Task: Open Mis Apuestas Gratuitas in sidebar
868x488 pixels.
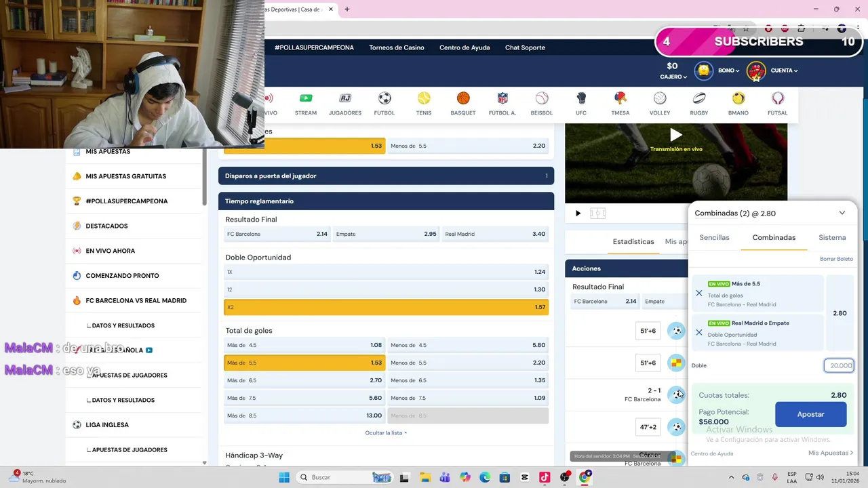Action: click(126, 176)
